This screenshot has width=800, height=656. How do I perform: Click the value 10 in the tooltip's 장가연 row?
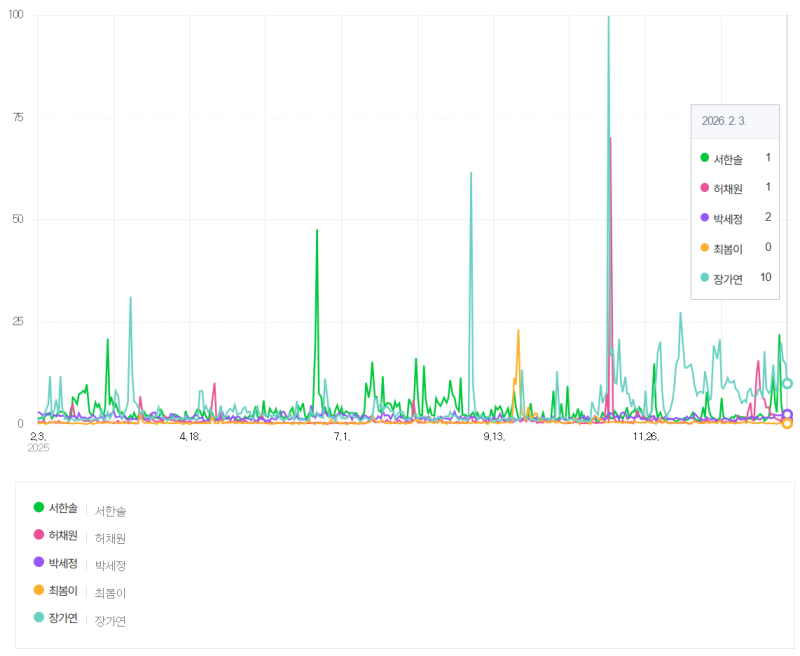[x=766, y=277]
